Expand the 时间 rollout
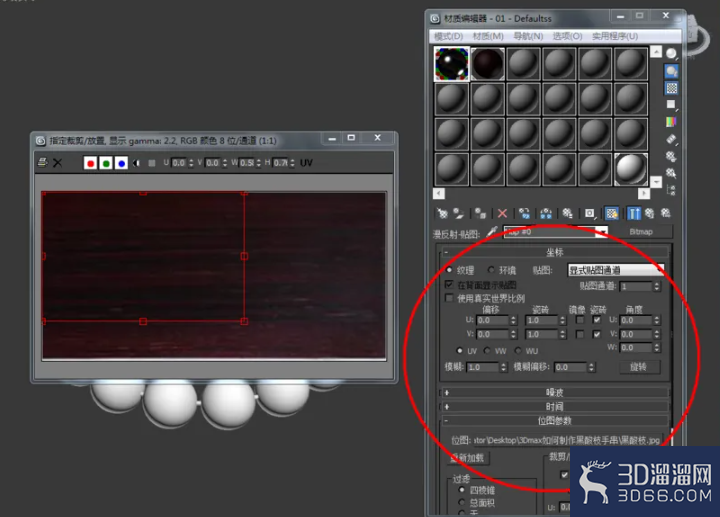 tap(554, 407)
